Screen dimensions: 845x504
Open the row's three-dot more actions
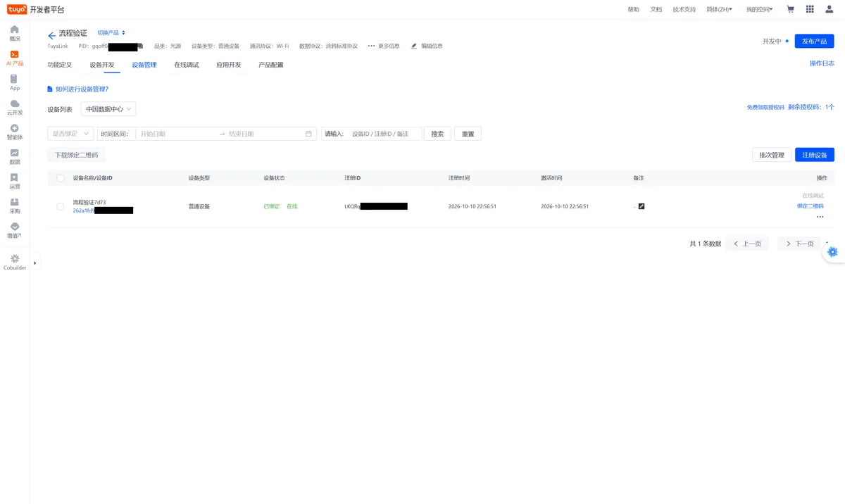tap(820, 217)
